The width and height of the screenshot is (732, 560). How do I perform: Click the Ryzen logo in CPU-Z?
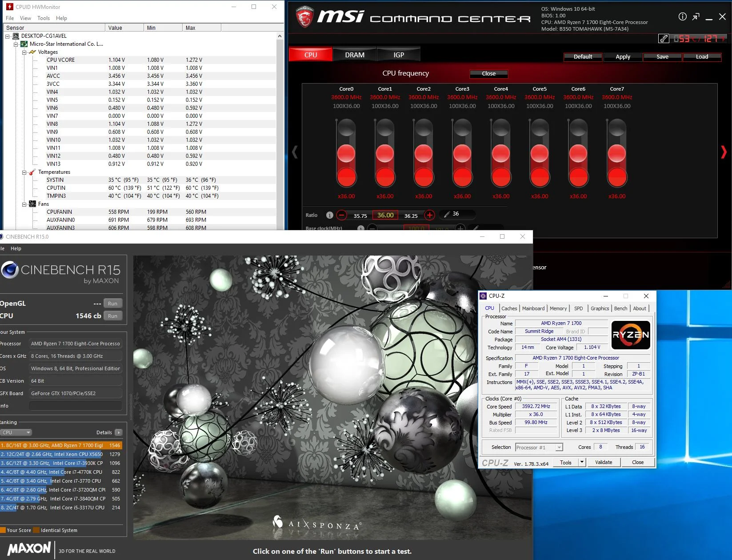click(x=631, y=335)
